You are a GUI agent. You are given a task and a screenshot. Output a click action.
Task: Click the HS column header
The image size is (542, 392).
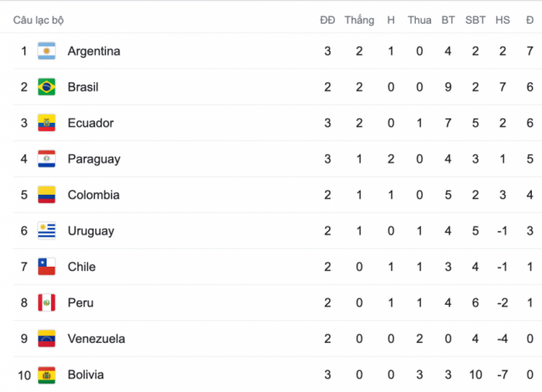tap(502, 20)
